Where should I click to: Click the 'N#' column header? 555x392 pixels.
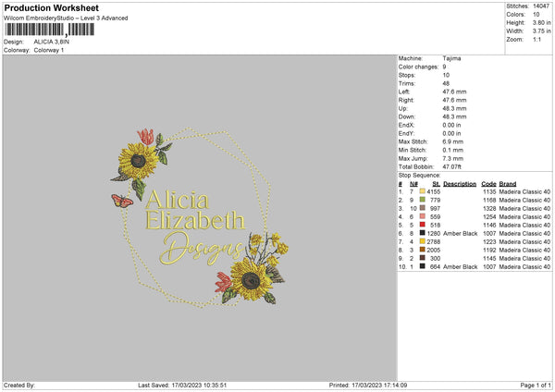click(413, 184)
